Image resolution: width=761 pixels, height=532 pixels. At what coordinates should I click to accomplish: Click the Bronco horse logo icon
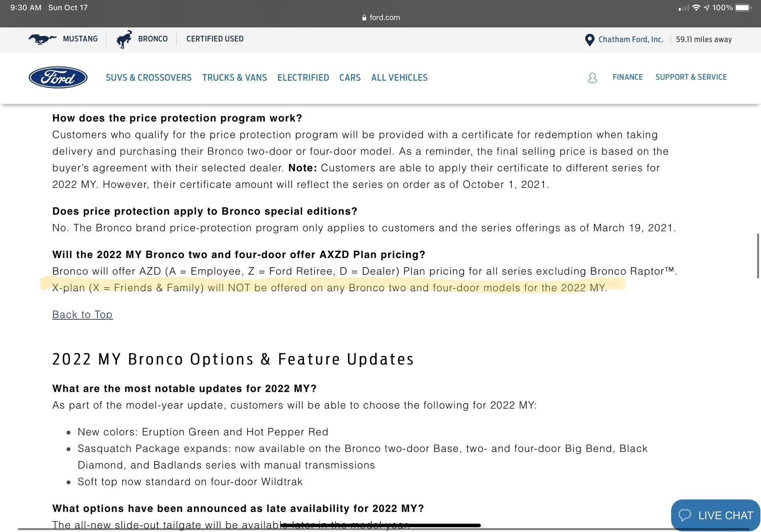pos(124,39)
